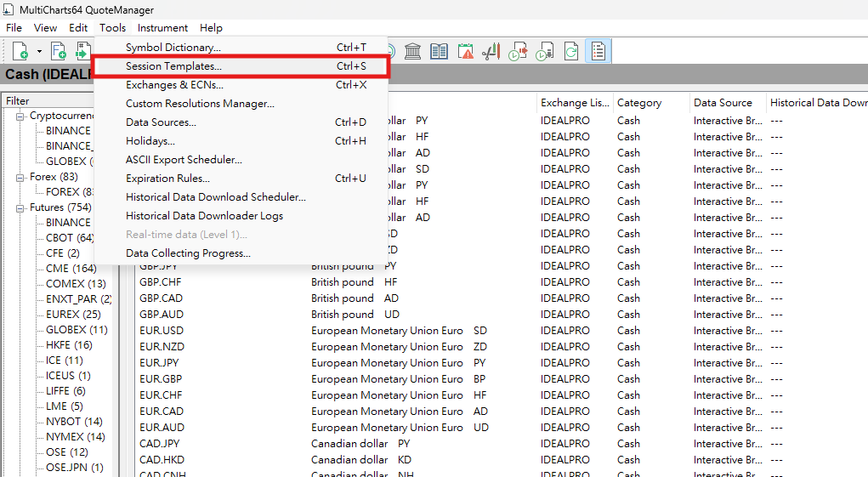Open the Instrument menu
Viewport: 868px width, 477px height.
162,28
